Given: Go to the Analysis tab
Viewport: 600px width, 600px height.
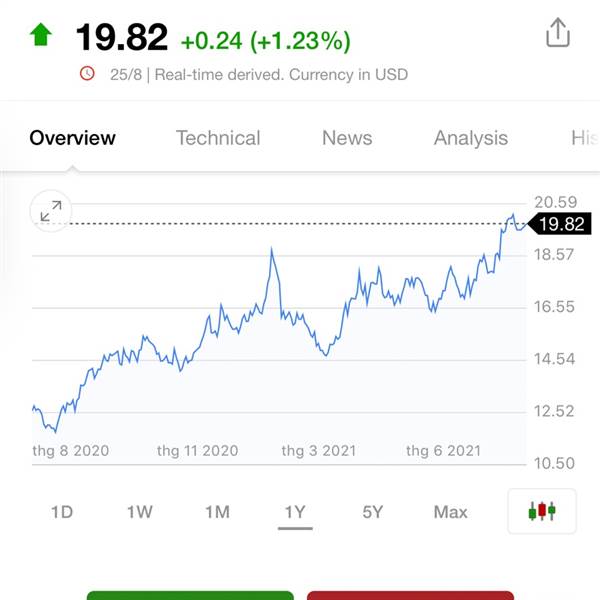Looking at the screenshot, I should point(470,138).
